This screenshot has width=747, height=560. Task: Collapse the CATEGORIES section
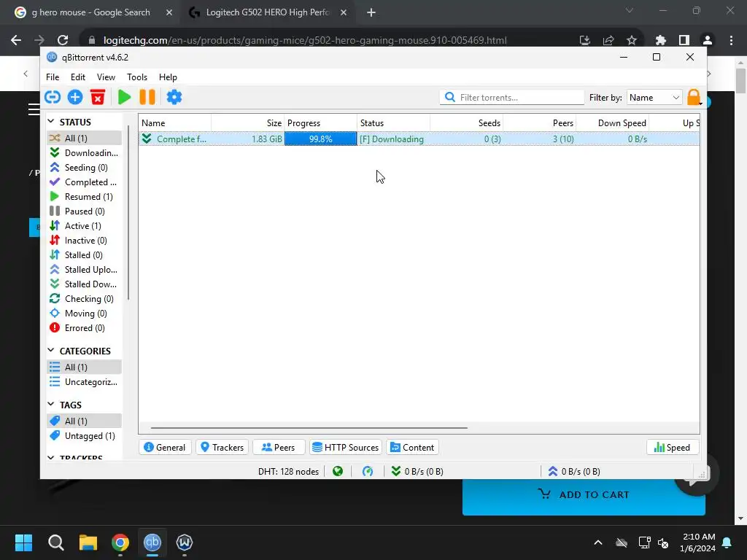[51, 351]
